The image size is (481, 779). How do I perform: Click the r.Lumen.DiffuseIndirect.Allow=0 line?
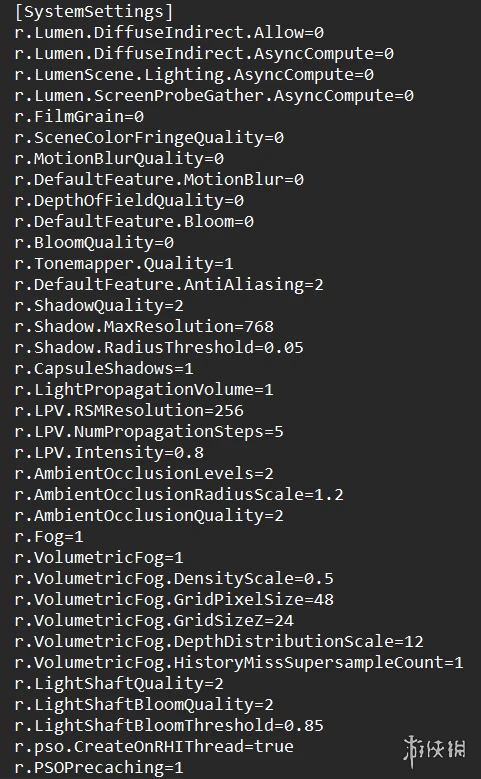pos(169,32)
